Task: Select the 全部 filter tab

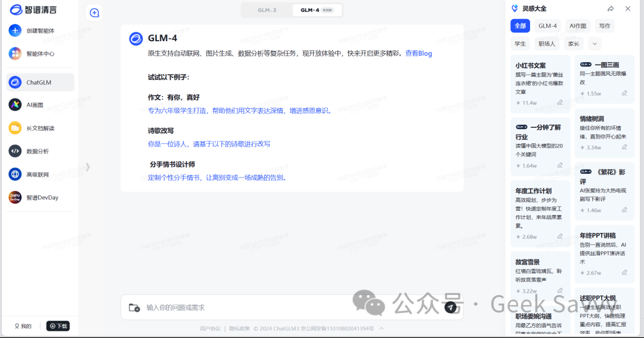Action: click(x=521, y=26)
